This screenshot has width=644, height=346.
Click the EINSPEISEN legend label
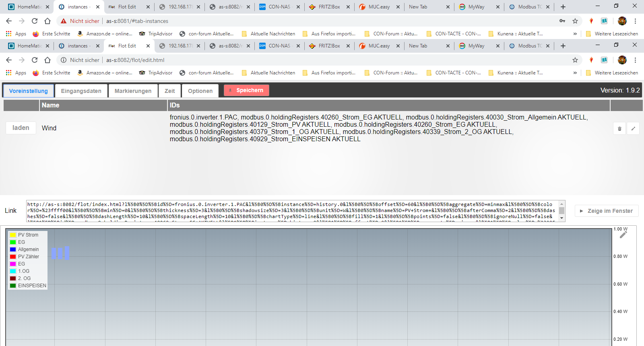(x=32, y=286)
